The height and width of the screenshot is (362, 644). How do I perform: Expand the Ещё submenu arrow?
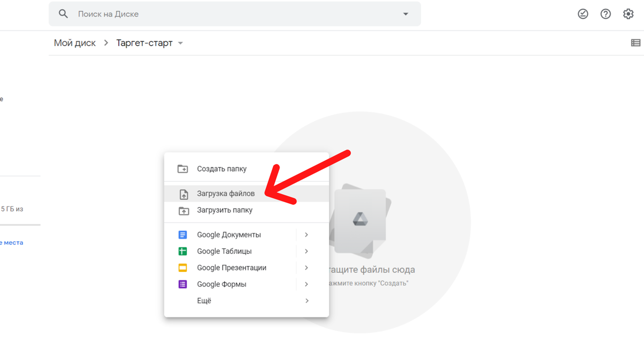coord(306,301)
